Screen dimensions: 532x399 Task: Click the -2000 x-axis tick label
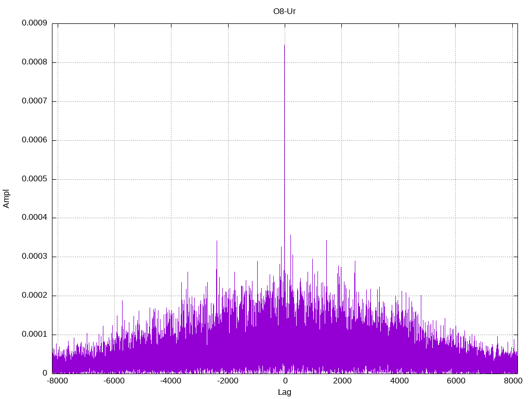click(227, 381)
